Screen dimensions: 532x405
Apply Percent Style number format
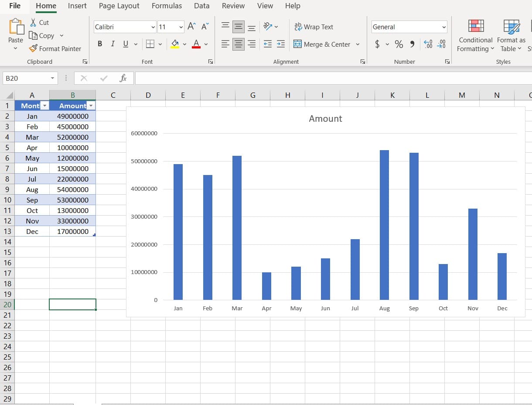(399, 44)
